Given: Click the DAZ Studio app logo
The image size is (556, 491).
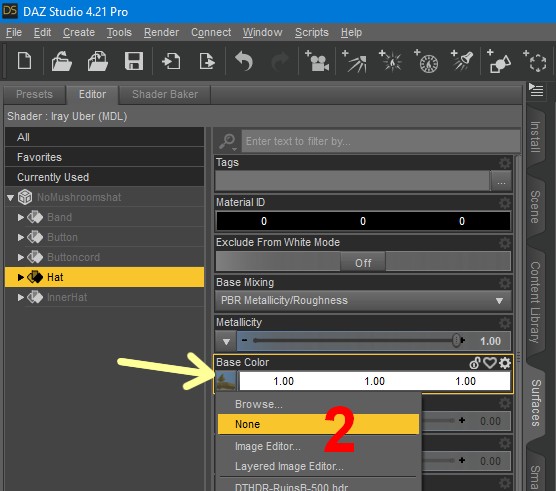Looking at the screenshot, I should tap(10, 11).
